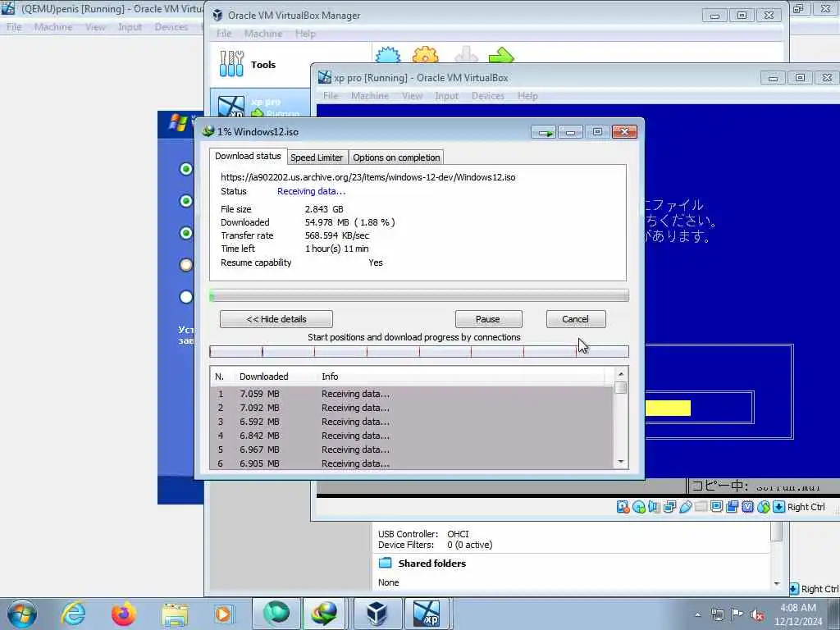Click the V processor chip icon in xp pro status bar
Image resolution: width=840 pixels, height=630 pixels.
[x=748, y=507]
